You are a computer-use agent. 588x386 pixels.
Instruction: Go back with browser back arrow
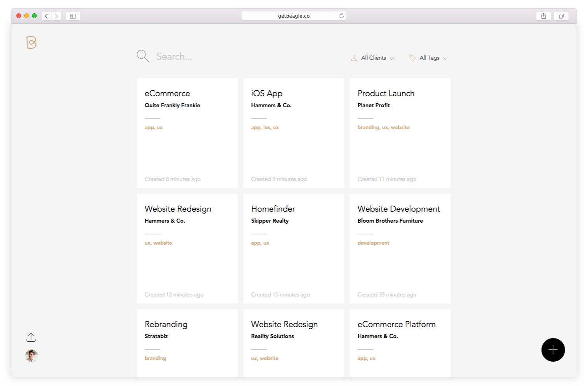pyautogui.click(x=46, y=16)
